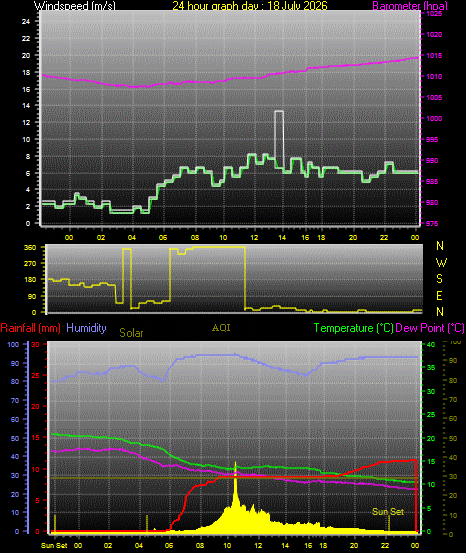Screen dimensions: 466x553
Task: Click the 1025 barometer scale value
Action: point(434,14)
